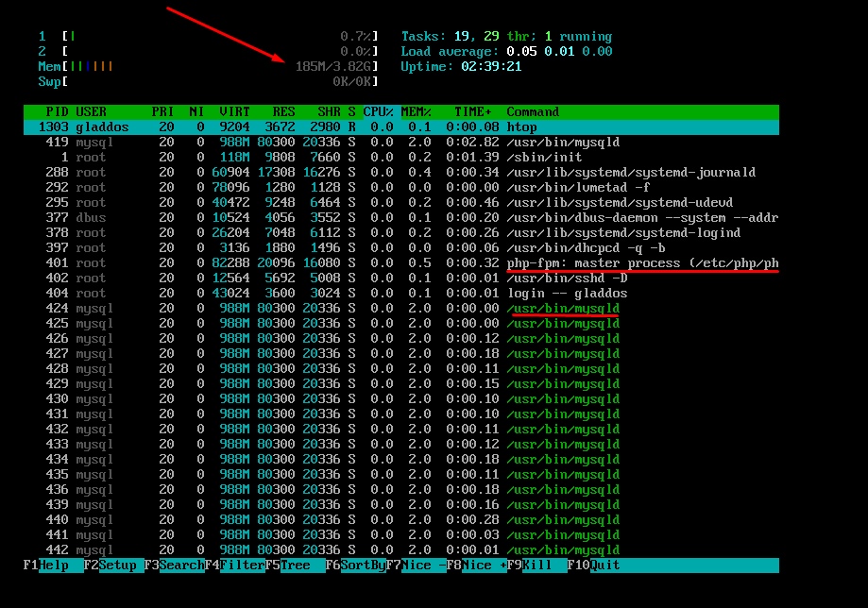868x608 pixels.
Task: Click F10 Quit in the function bar
Action: pyautogui.click(x=672, y=566)
